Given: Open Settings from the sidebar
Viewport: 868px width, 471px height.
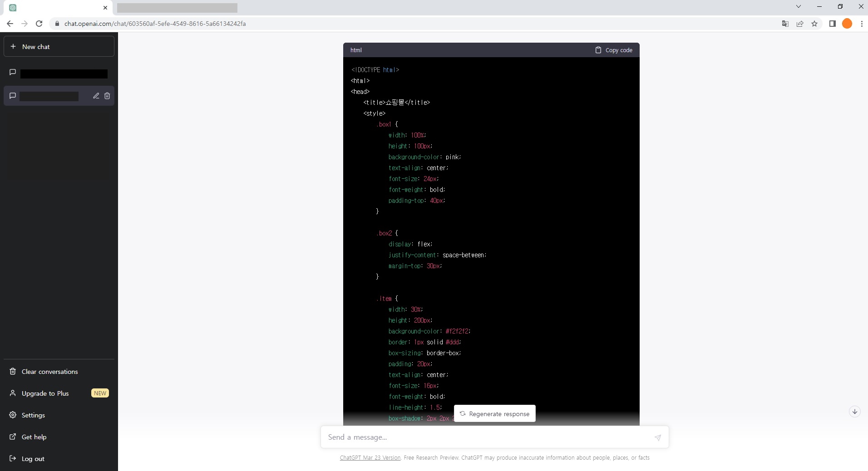Looking at the screenshot, I should [x=59, y=415].
